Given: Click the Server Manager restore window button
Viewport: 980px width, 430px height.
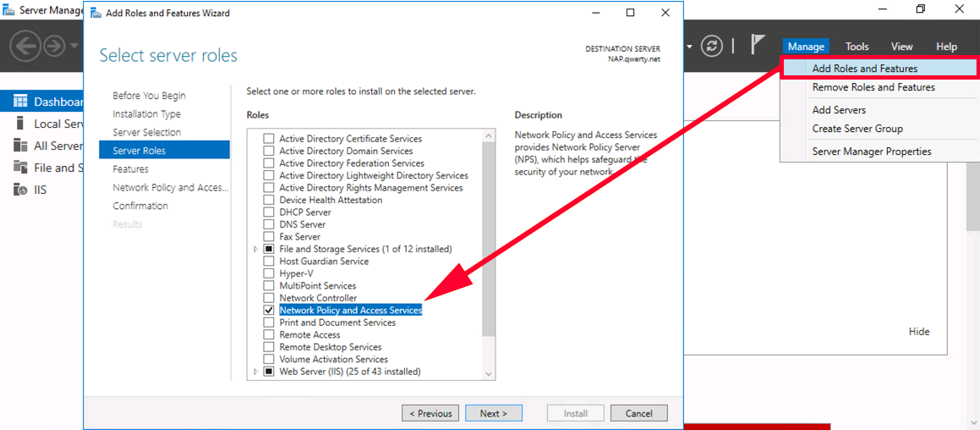Looking at the screenshot, I should (x=921, y=8).
